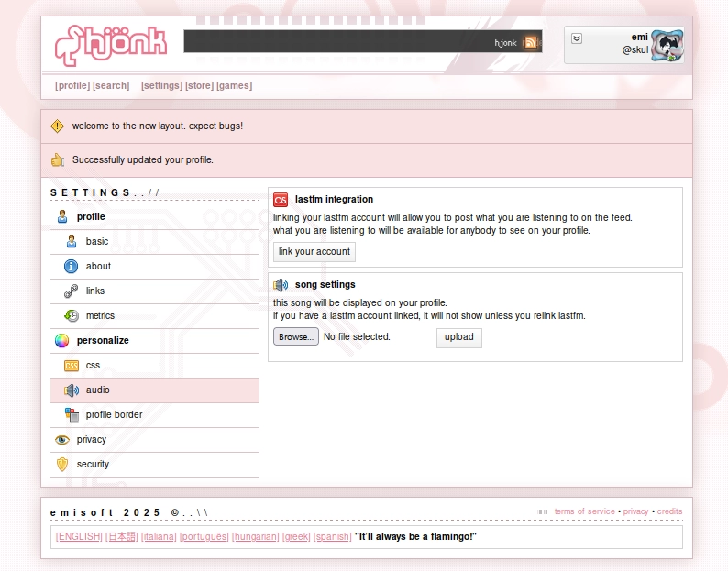Select the profile settings section
The width and height of the screenshot is (728, 571).
(154, 217)
